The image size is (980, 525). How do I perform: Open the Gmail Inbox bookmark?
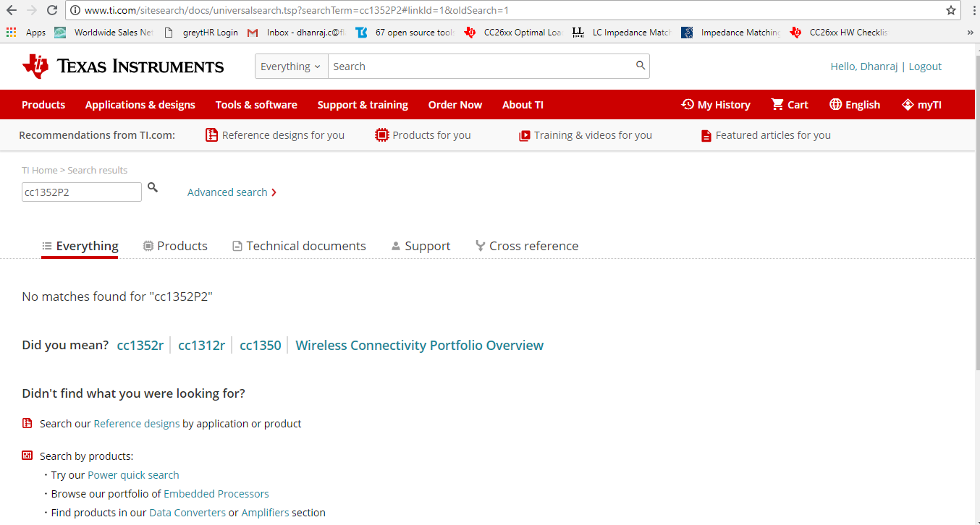(x=296, y=33)
